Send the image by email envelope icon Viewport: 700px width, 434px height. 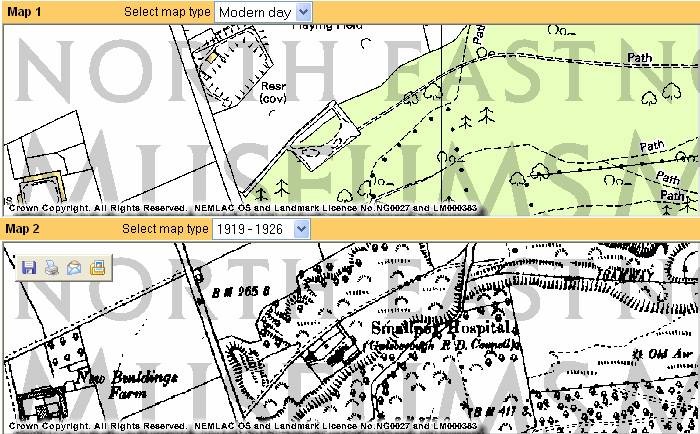[74, 268]
